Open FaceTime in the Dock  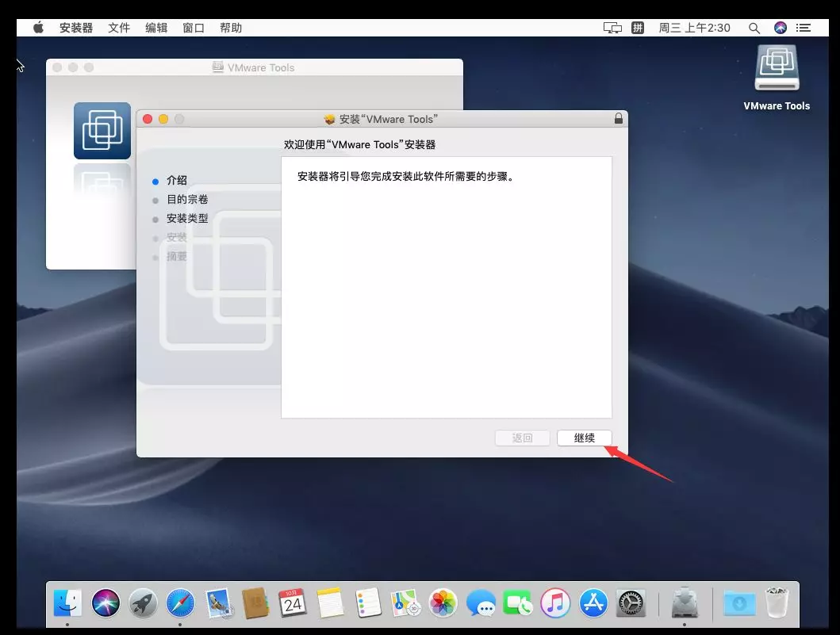pyautogui.click(x=517, y=602)
